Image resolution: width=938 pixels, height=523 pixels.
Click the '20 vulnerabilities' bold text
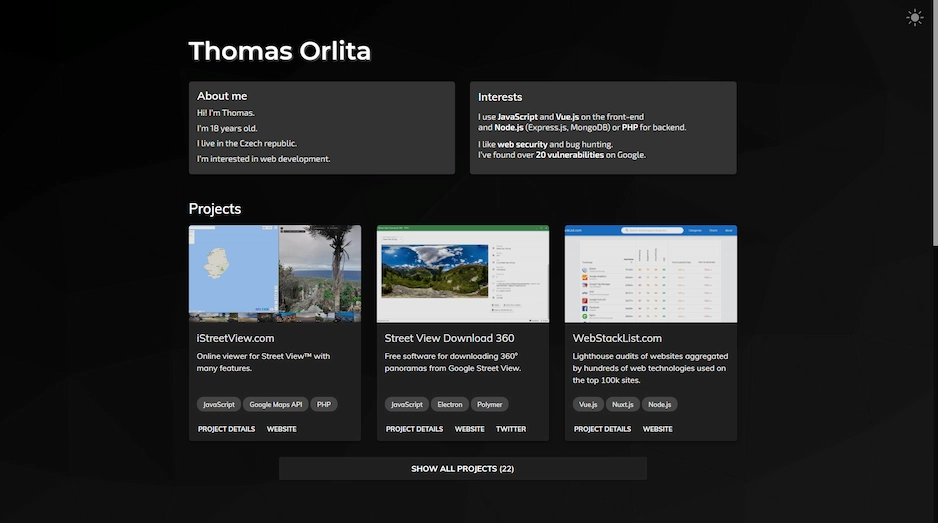pos(570,154)
